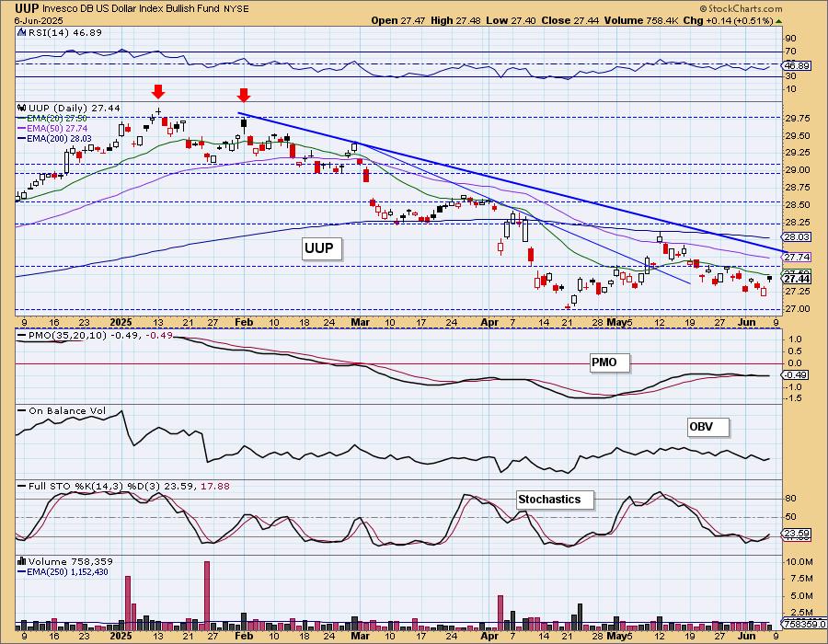The width and height of the screenshot is (828, 644).
Task: Click the 1.0 level on PMO axis
Action: [795, 339]
